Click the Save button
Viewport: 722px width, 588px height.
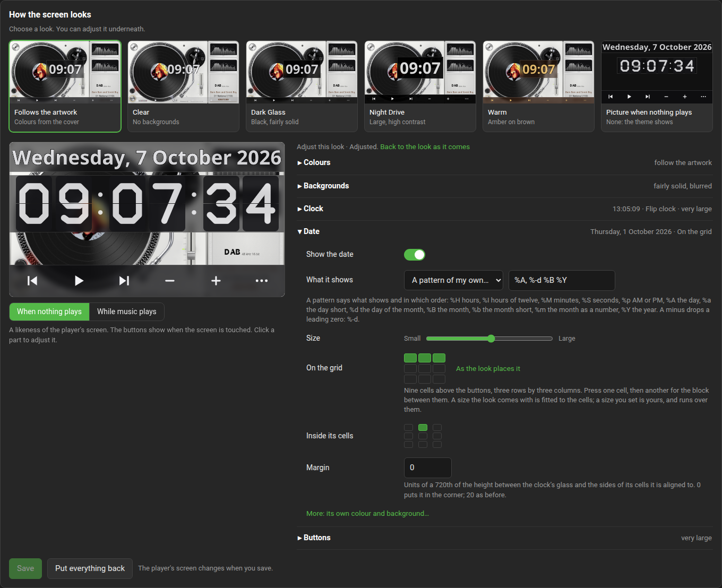(x=25, y=568)
